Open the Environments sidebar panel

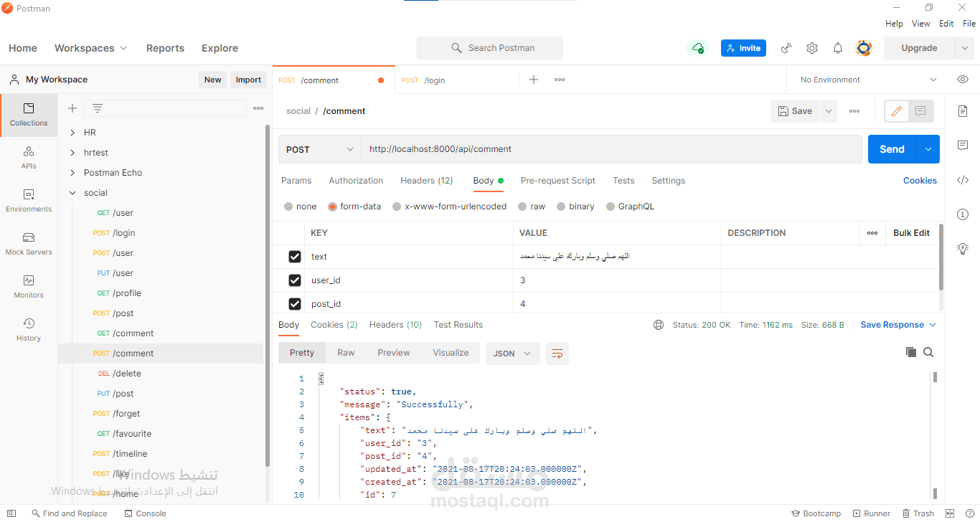point(29,201)
